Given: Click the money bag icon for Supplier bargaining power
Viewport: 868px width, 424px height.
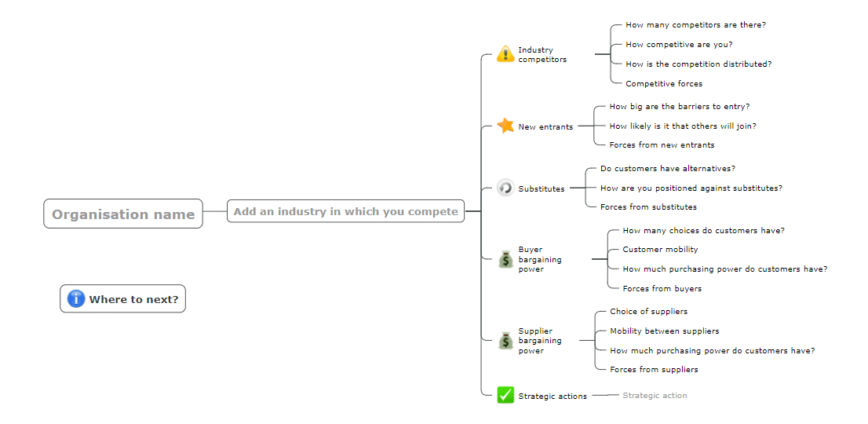Looking at the screenshot, I should [x=505, y=341].
